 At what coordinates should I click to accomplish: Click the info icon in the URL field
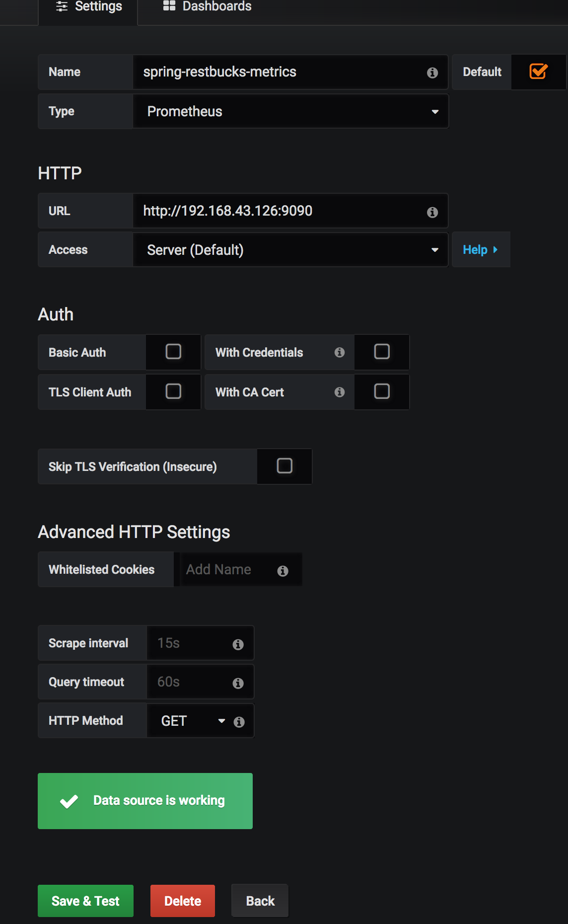(432, 212)
